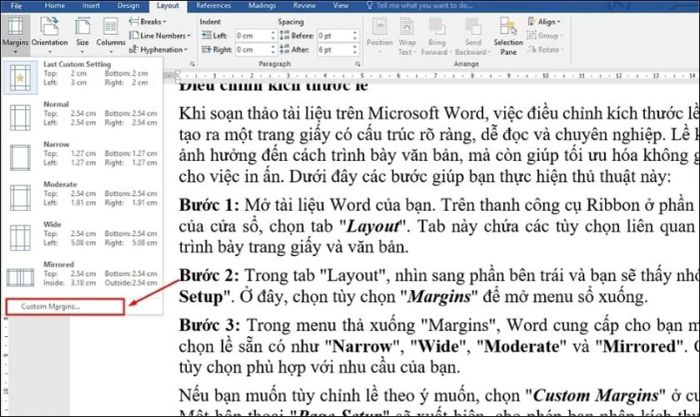Click the italic "Custom Margins" in document text
Screen dimensions: 700x417
(596, 396)
